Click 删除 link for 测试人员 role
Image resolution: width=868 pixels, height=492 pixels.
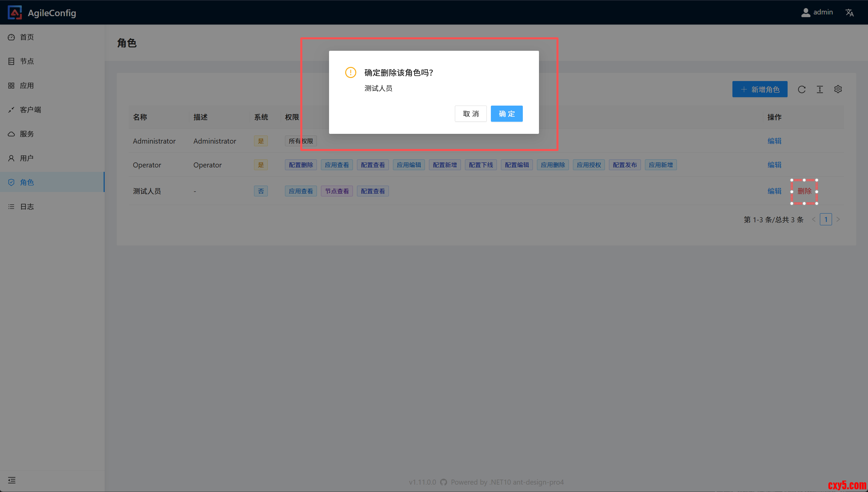804,191
